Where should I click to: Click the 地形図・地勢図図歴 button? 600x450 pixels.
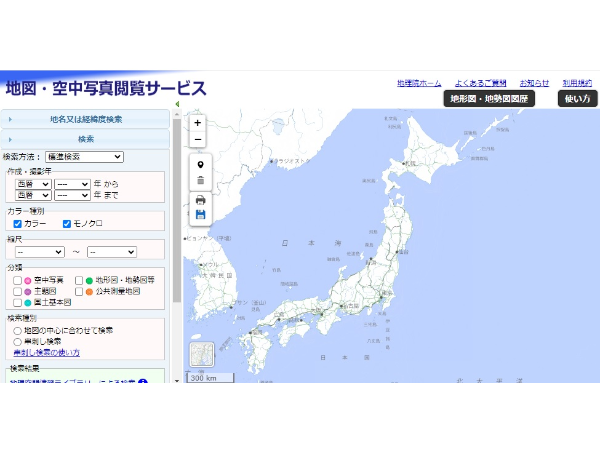(489, 99)
